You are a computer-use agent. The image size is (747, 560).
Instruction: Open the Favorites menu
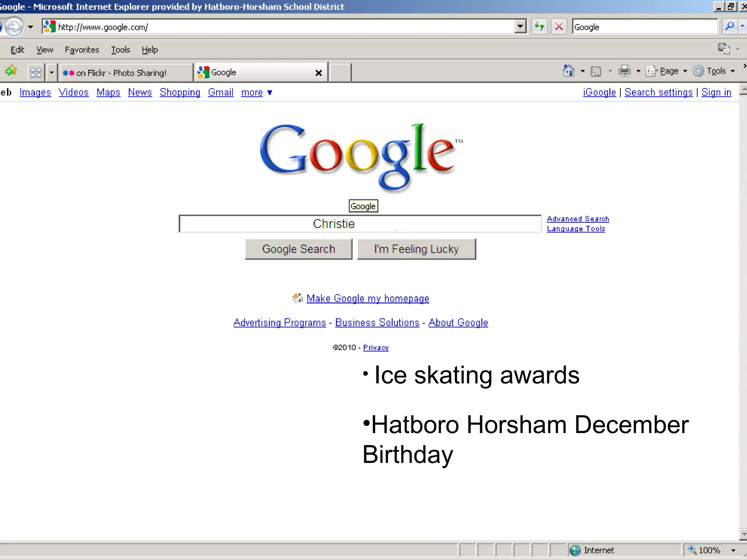point(82,50)
